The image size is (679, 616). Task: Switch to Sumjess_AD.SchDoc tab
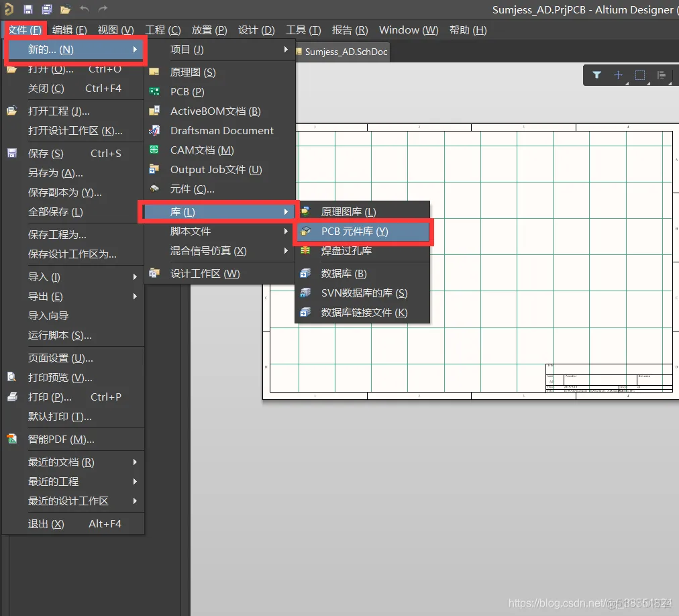(343, 52)
